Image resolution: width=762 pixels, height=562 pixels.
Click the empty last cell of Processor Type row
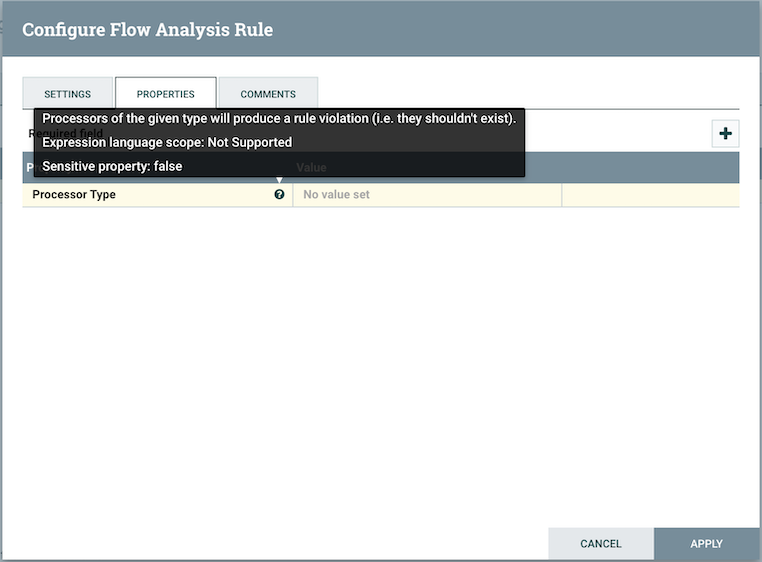650,195
